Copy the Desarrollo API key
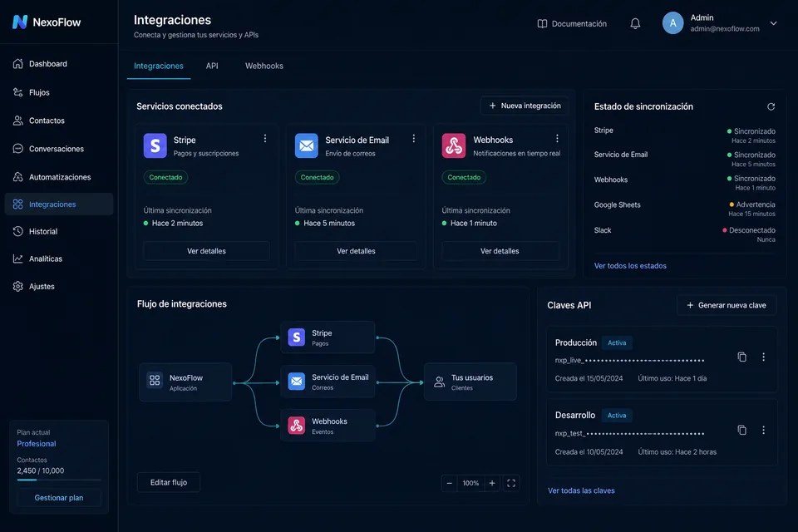The image size is (798, 532). pos(742,431)
